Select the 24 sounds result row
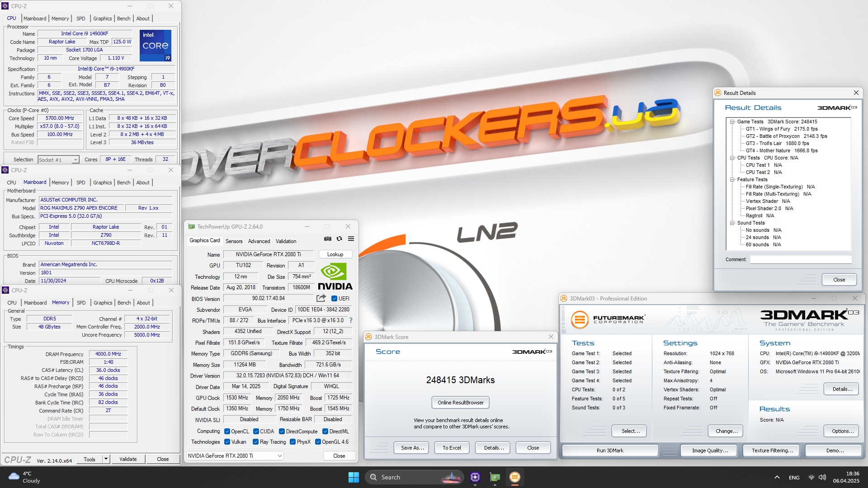This screenshot has height=488, width=868. (x=763, y=237)
